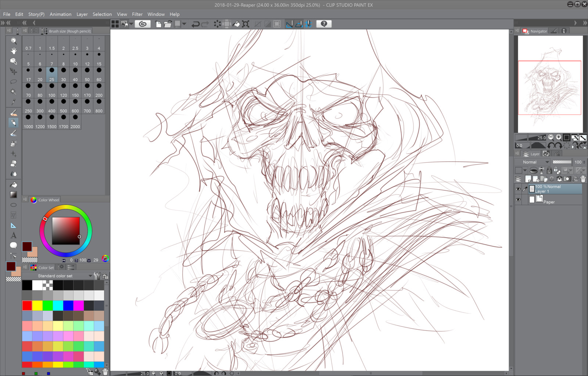Rotate canvas left in Navigator
Screen dimensions: 588x376
551,145
